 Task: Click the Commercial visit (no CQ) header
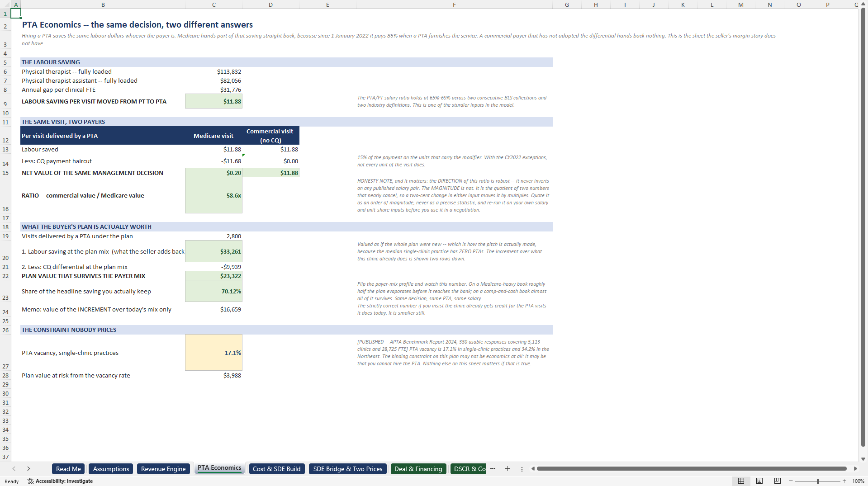coord(270,136)
